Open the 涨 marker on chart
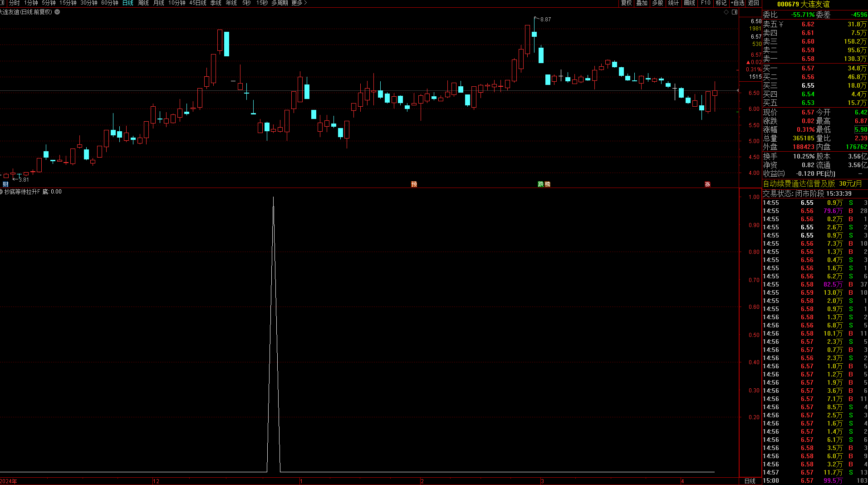 pos(707,184)
